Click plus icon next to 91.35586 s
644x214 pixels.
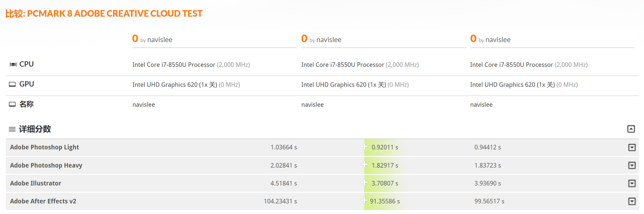364,200
